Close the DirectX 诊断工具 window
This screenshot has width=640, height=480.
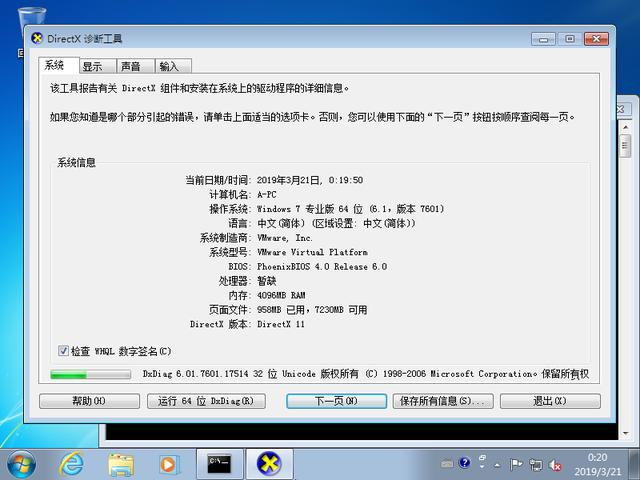coord(596,39)
